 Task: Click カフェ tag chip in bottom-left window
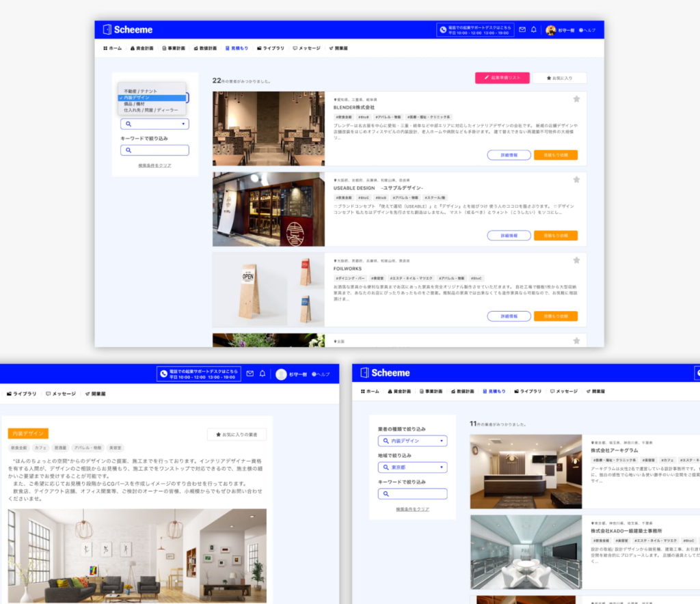point(40,448)
